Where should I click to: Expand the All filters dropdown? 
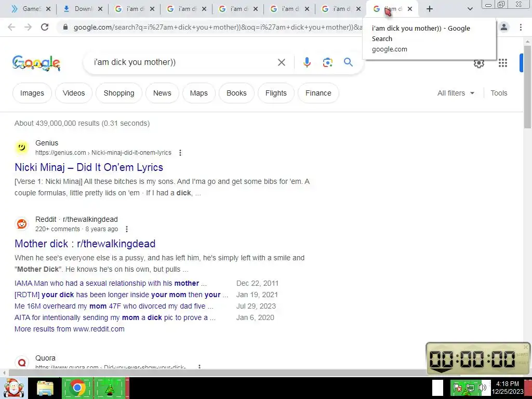click(x=456, y=93)
